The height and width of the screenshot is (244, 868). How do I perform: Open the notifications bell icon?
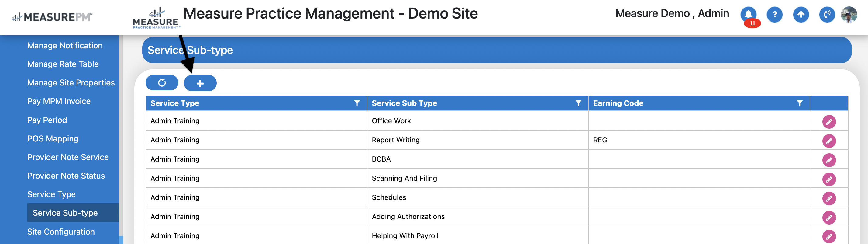pyautogui.click(x=748, y=15)
